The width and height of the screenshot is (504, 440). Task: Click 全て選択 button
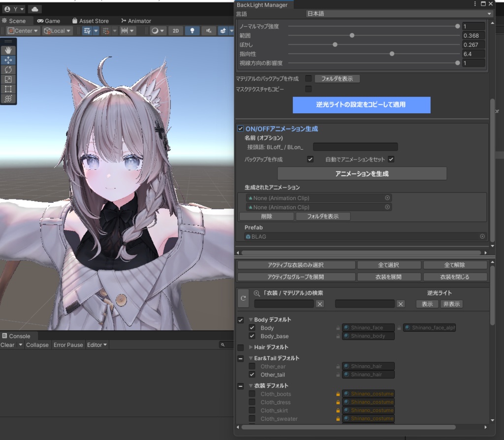click(389, 265)
